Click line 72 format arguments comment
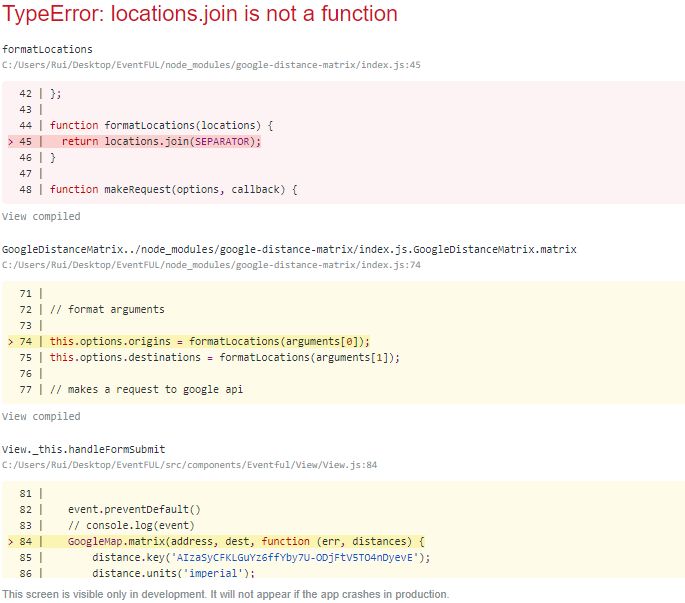This screenshot has width=685, height=603. [107, 309]
